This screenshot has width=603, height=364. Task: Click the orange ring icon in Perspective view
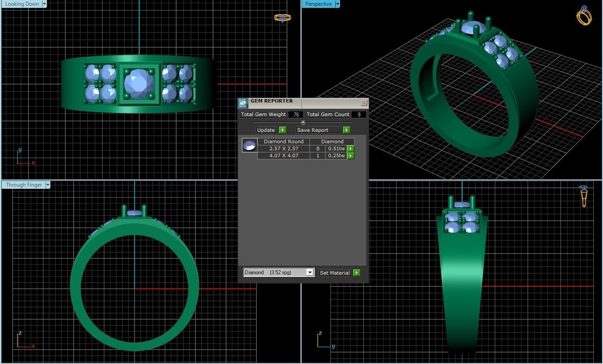pos(584,16)
